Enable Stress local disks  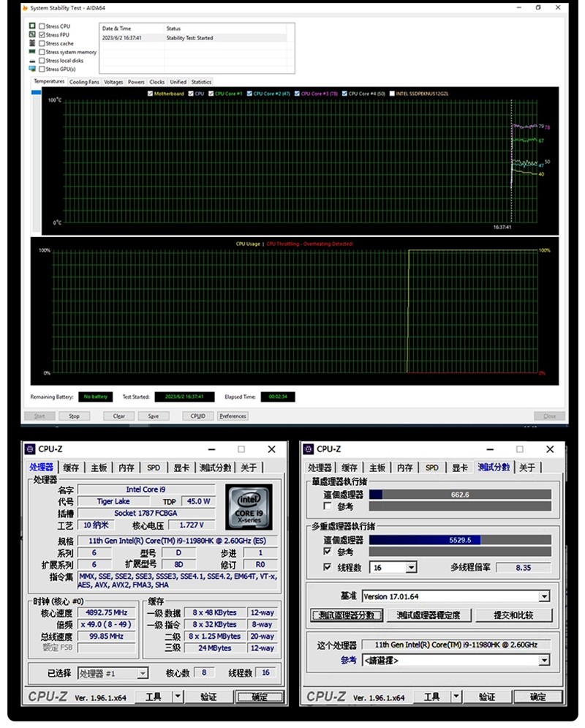pyautogui.click(x=42, y=60)
